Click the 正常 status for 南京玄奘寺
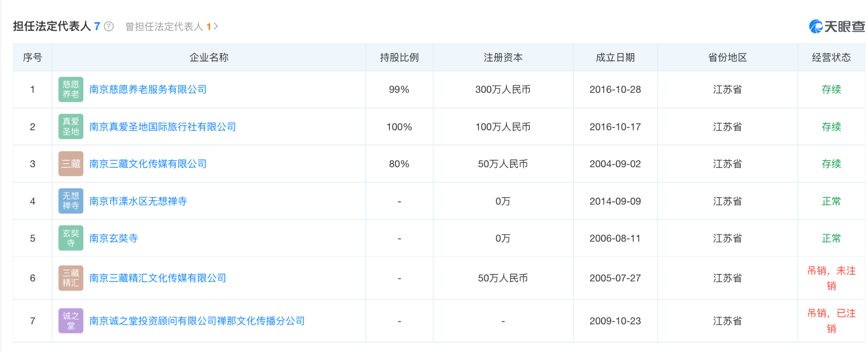Viewport: 868px width, 353px height. pos(831,238)
